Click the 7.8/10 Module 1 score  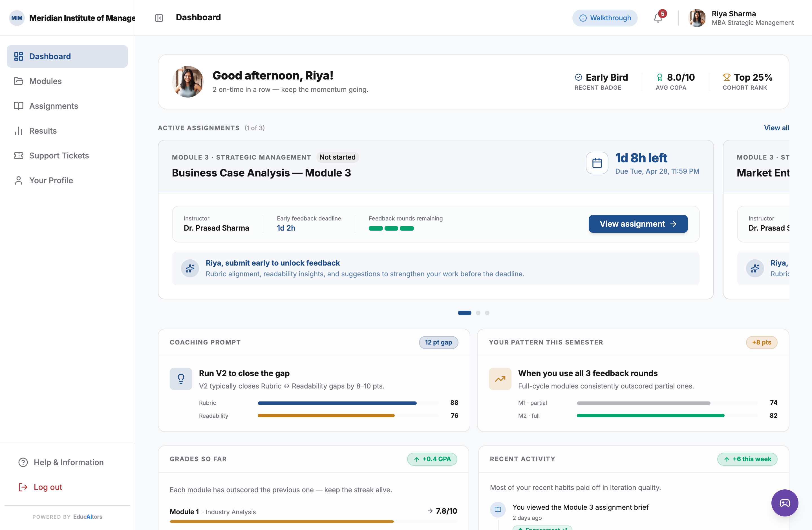(x=446, y=511)
